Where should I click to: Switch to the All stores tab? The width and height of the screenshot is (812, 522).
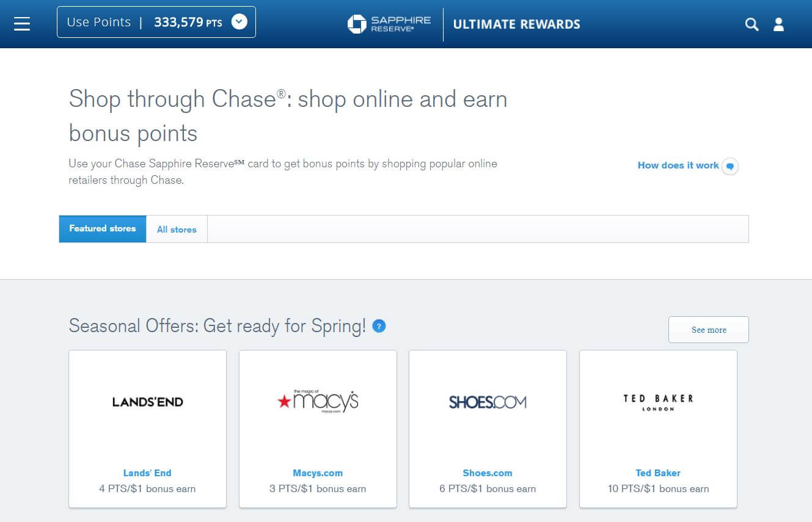point(177,230)
